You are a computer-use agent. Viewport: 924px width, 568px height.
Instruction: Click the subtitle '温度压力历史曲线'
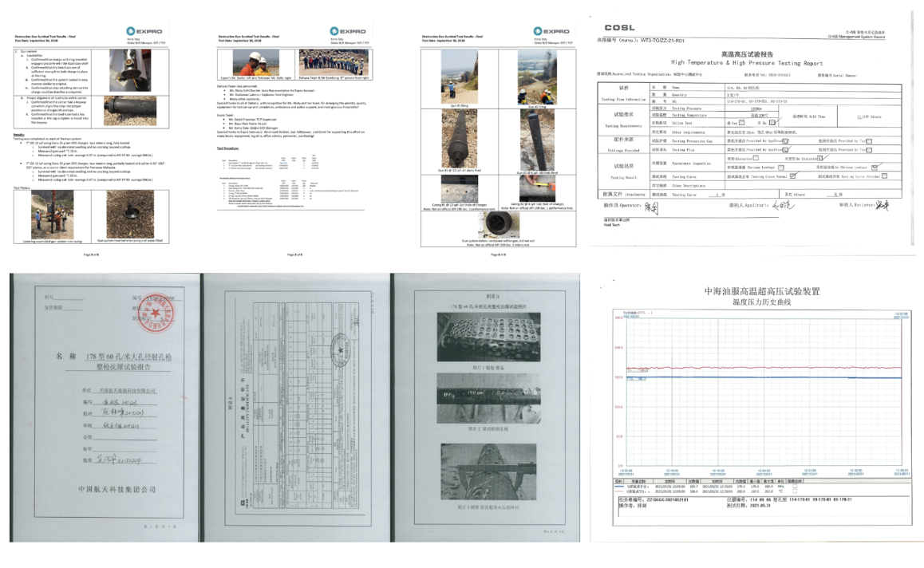tap(762, 302)
